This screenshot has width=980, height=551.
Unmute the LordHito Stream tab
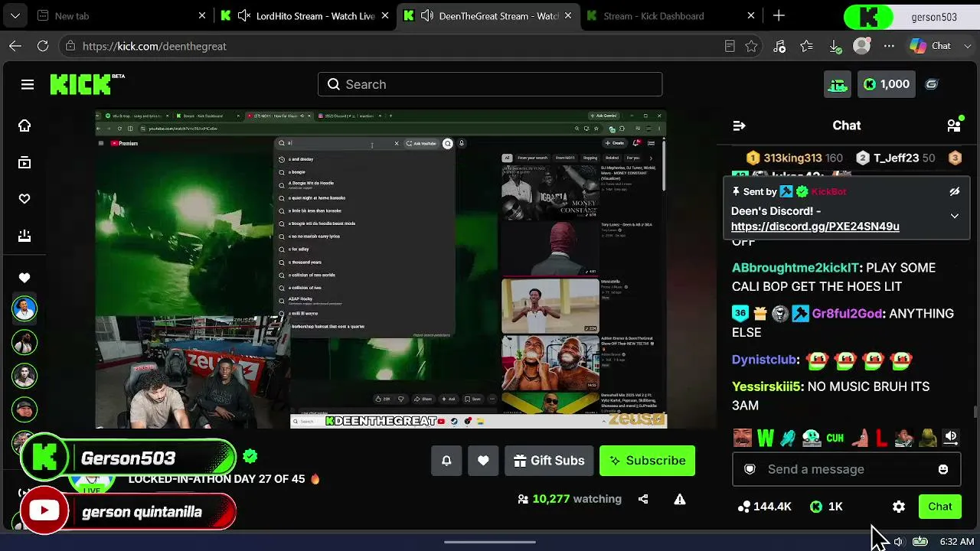[244, 15]
